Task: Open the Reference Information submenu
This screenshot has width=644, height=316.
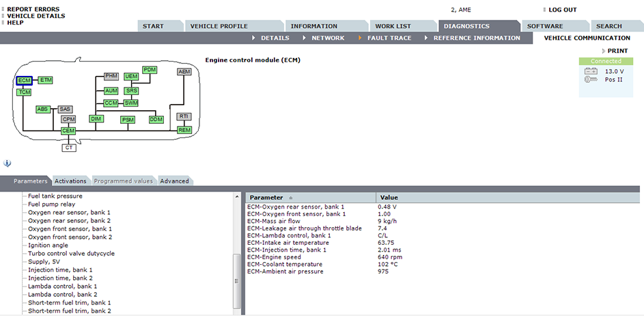Action: [476, 38]
